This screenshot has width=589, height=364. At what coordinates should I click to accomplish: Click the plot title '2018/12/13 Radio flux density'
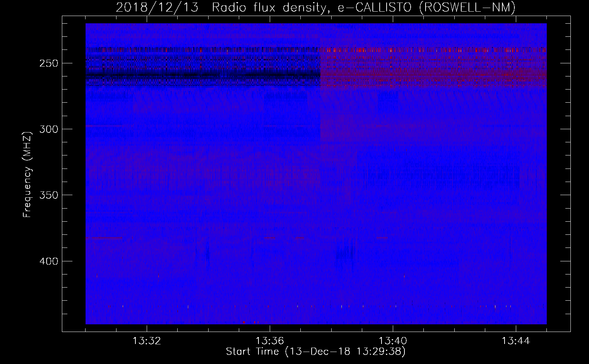[x=316, y=7]
